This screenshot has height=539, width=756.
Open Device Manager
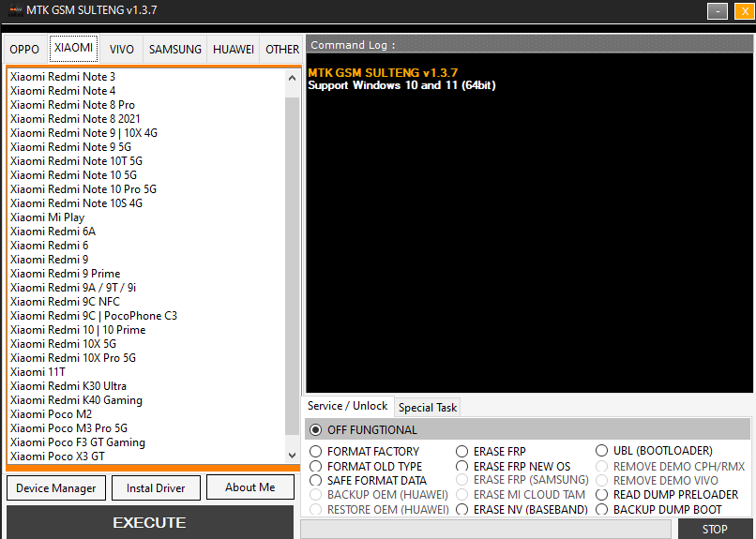tap(55, 487)
